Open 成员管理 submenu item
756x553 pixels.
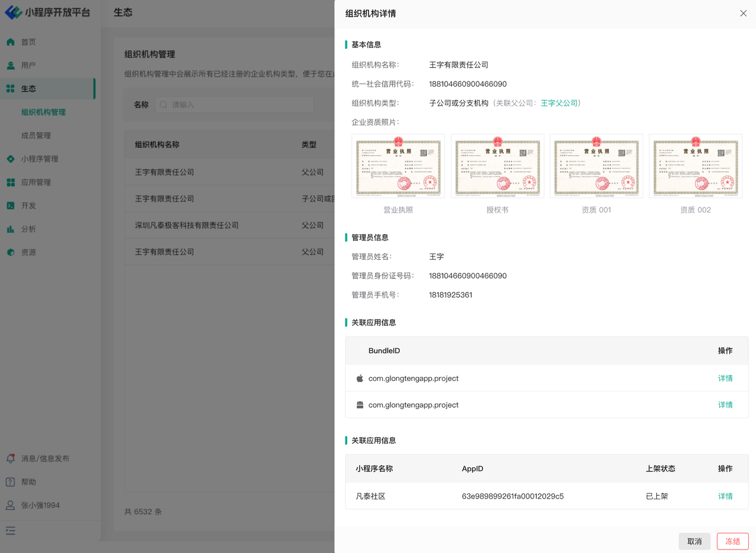coord(36,135)
